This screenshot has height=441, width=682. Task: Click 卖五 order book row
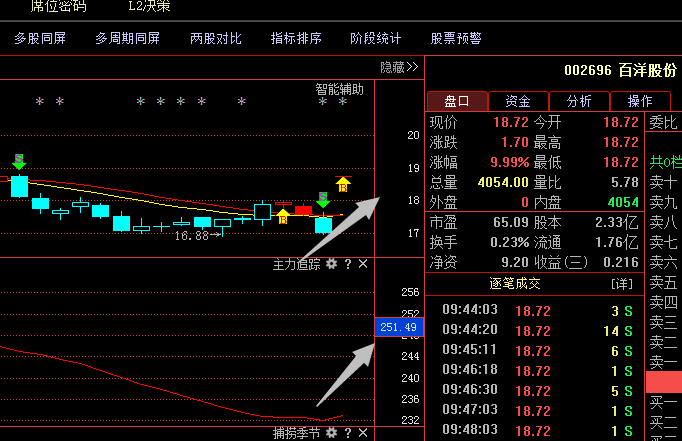[x=663, y=282]
